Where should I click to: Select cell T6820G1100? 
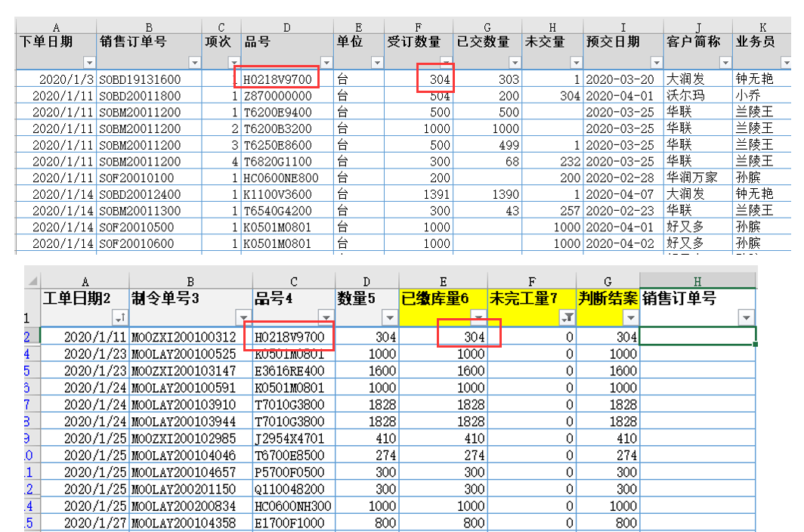click(x=287, y=161)
